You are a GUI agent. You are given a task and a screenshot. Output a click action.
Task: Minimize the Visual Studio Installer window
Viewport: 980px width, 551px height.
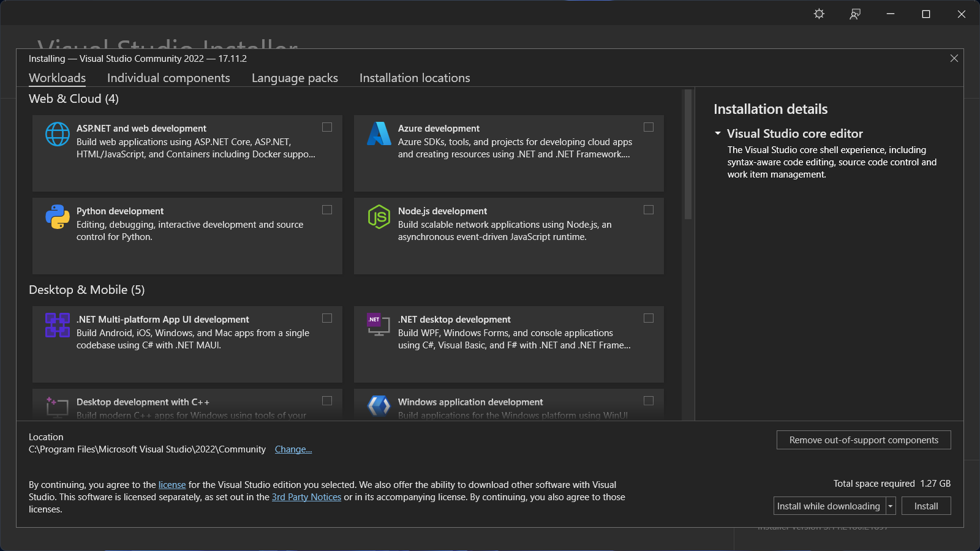pyautogui.click(x=891, y=13)
